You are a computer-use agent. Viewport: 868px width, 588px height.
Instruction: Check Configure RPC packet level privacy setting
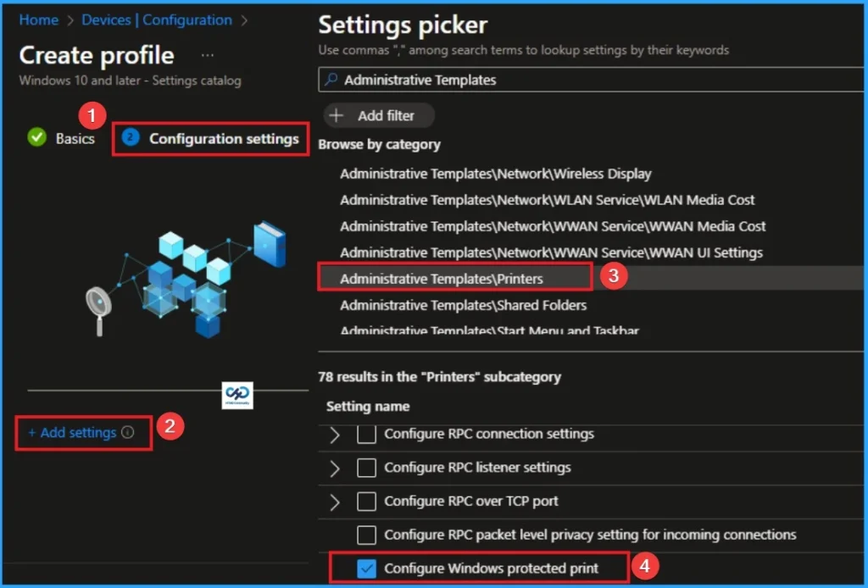[368, 535]
